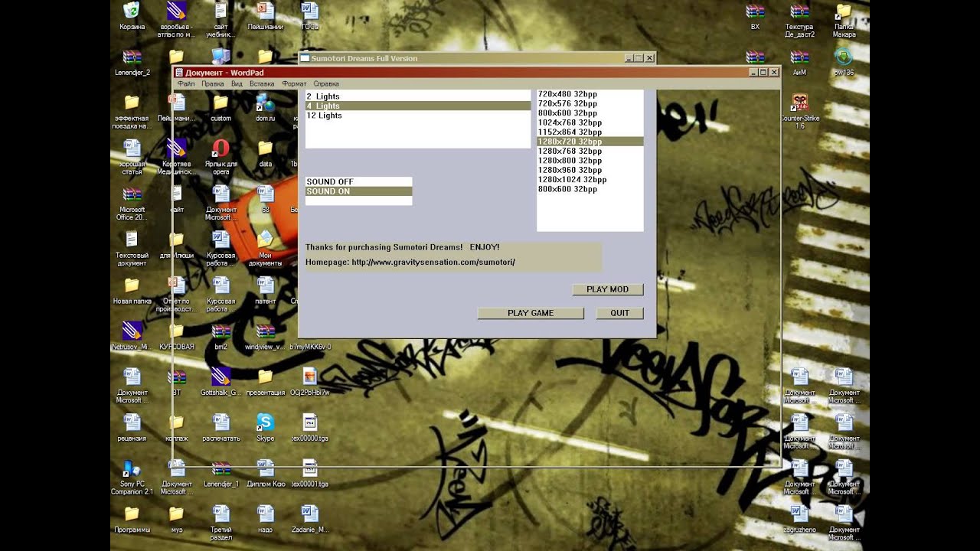Launch Opera via Ярлык для opera

coord(220,148)
